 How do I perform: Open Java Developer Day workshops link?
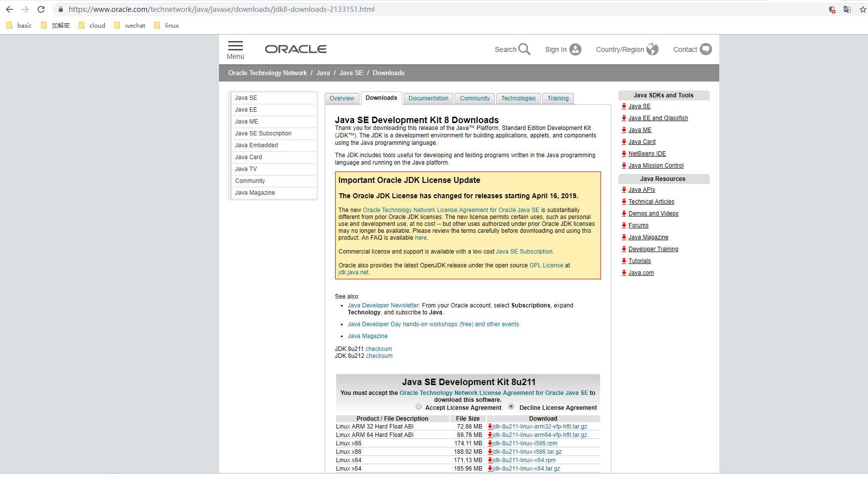pos(433,324)
